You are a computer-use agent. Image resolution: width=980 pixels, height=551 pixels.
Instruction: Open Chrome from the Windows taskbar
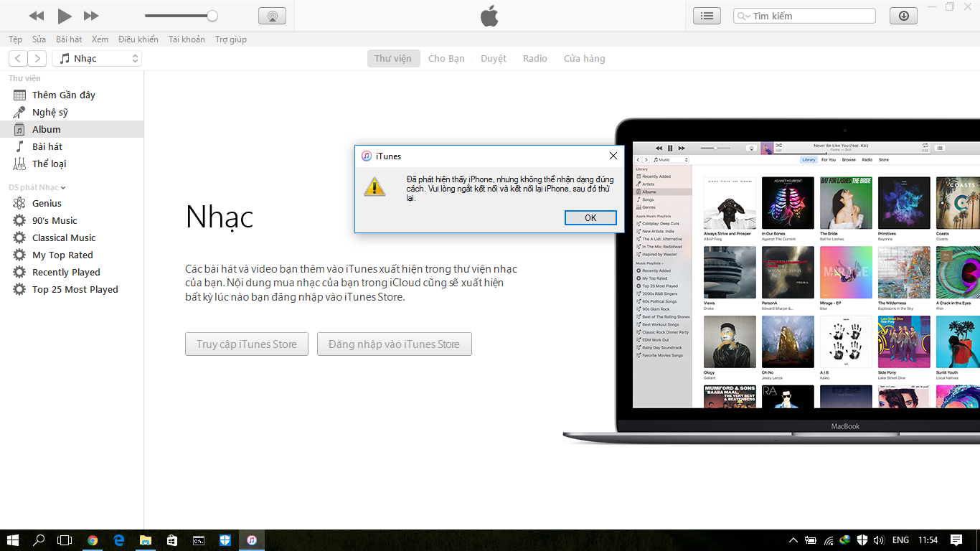(x=93, y=540)
